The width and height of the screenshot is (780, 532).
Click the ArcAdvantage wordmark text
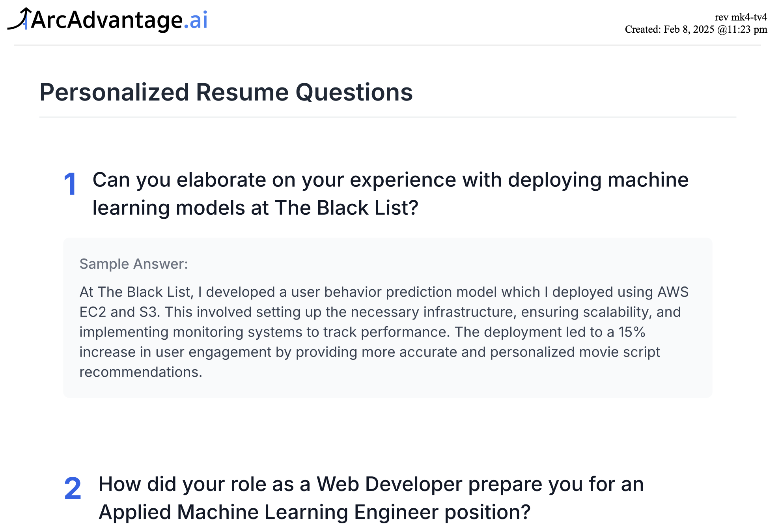coord(106,20)
